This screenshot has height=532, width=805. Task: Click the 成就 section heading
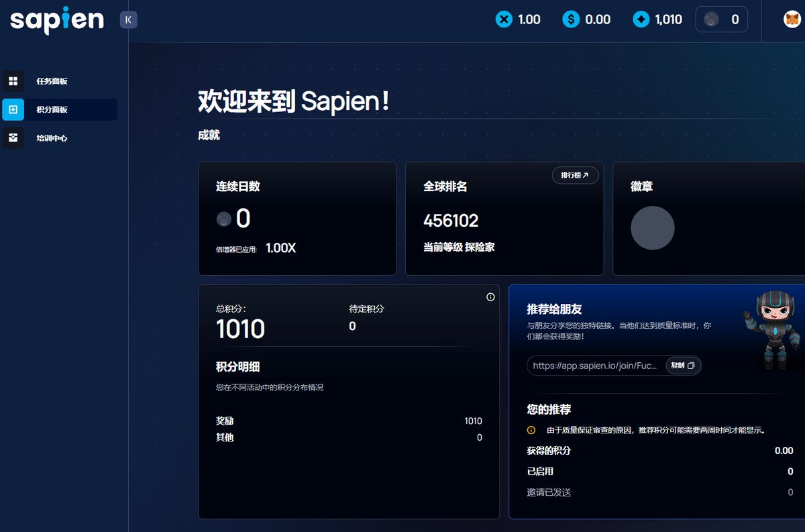click(209, 135)
